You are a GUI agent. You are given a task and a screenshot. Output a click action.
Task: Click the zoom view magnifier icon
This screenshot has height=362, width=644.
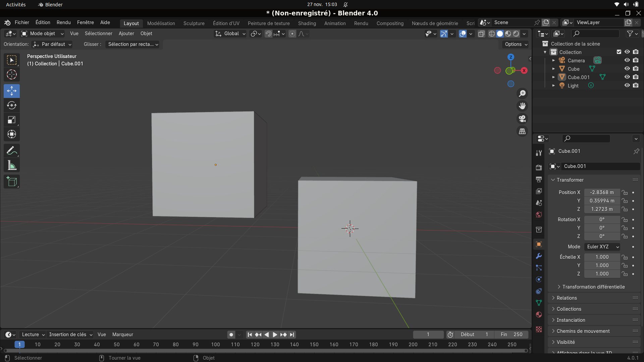(522, 94)
